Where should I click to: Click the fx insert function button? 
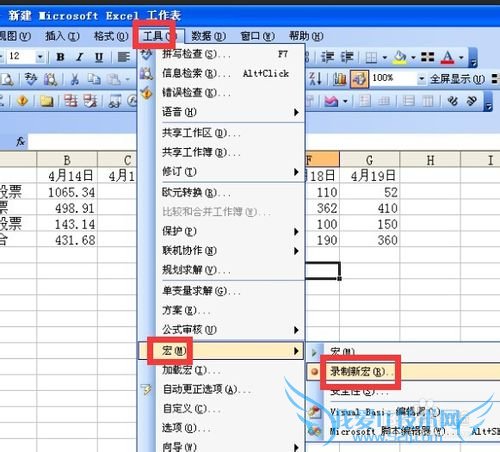pos(21,142)
